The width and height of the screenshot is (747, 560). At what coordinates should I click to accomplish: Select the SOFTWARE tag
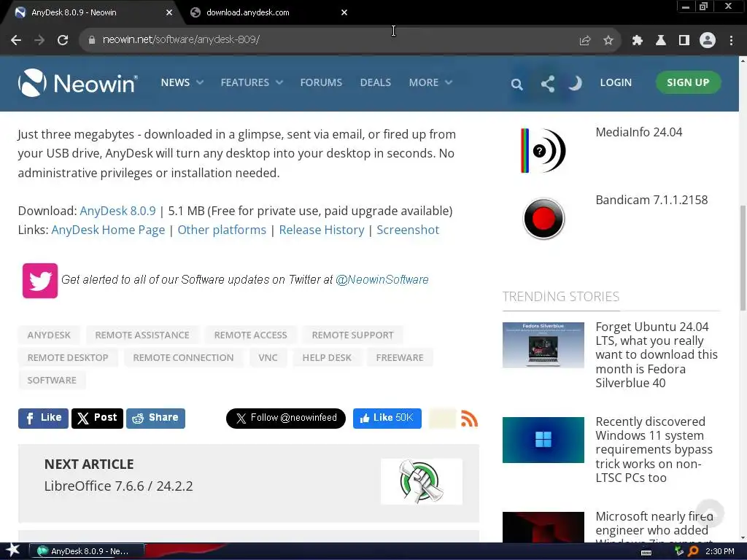[x=52, y=380]
